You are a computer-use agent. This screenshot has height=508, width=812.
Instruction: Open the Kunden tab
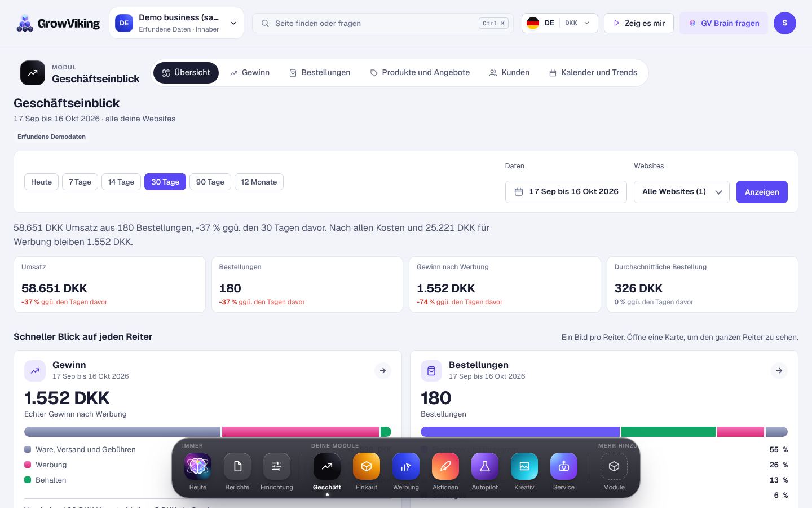point(509,73)
